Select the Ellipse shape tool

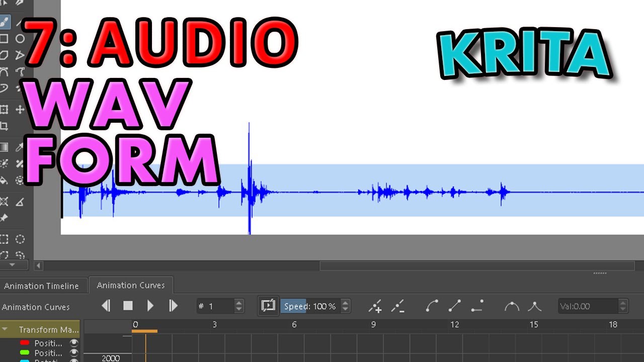[20, 39]
